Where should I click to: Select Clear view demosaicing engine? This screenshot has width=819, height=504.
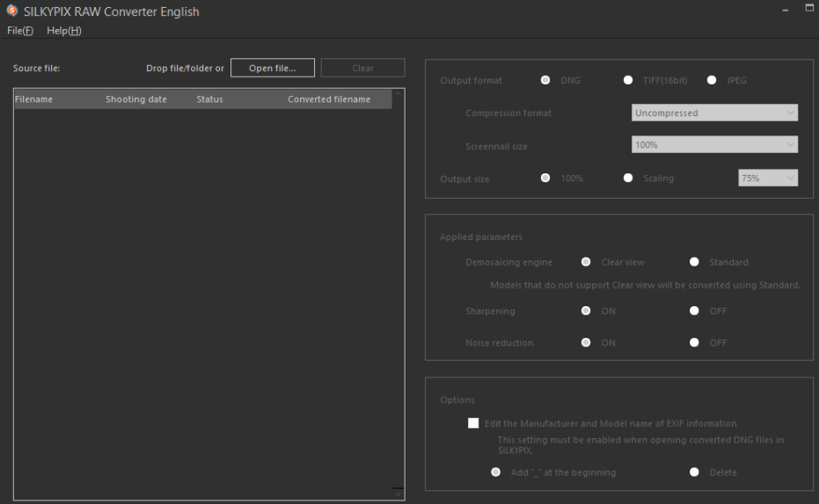(x=586, y=261)
